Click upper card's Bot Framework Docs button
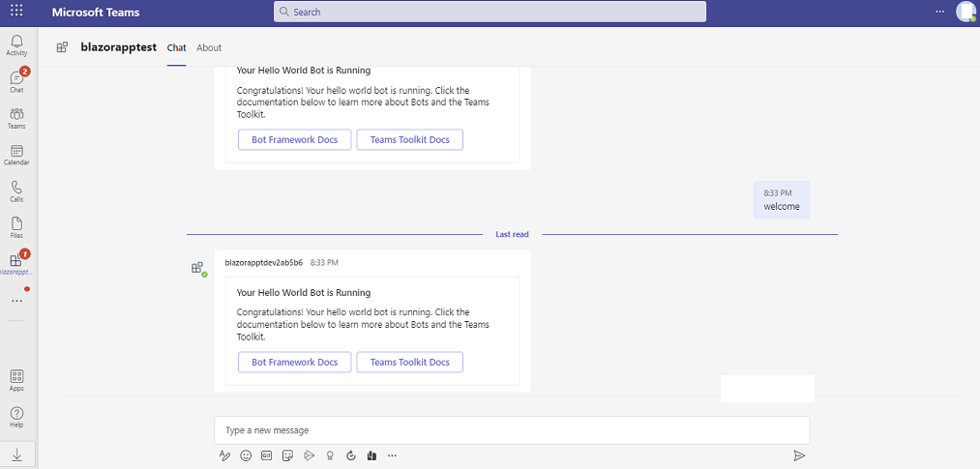 [x=294, y=140]
